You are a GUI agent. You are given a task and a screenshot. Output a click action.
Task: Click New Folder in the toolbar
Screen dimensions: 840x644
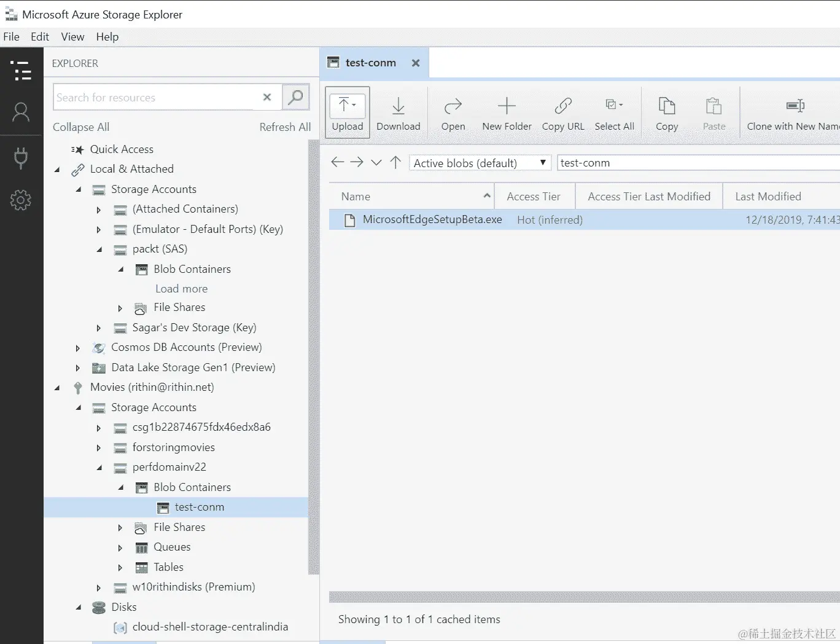click(x=507, y=113)
